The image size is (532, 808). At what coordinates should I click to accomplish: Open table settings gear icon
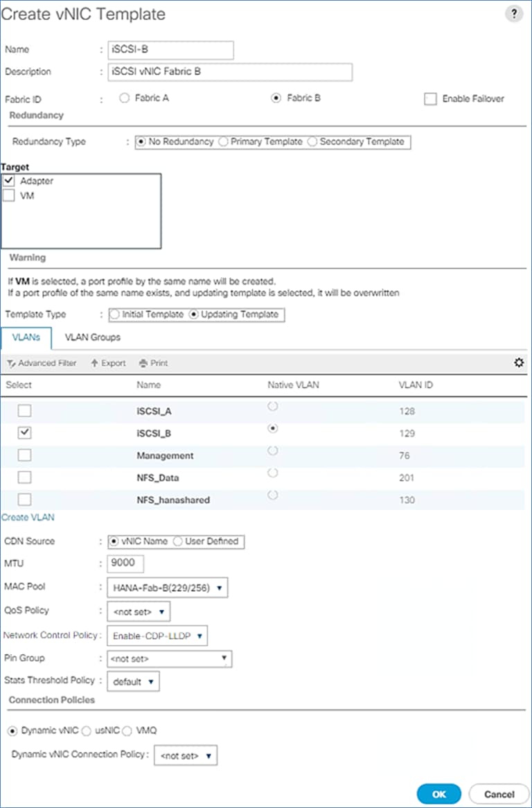point(519,363)
